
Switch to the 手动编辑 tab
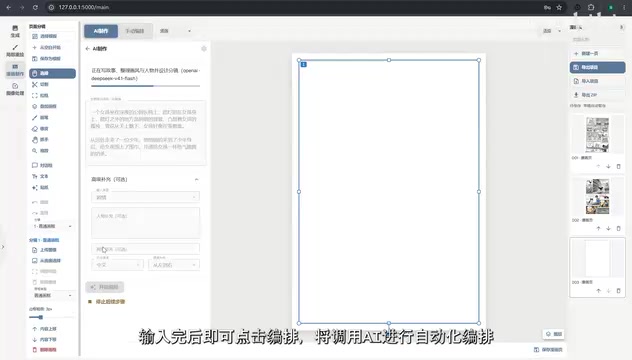(x=135, y=31)
